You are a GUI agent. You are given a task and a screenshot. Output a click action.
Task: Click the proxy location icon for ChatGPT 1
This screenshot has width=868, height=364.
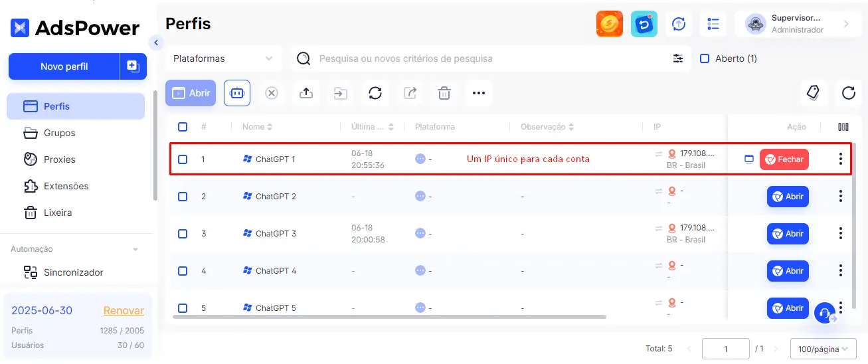pyautogui.click(x=671, y=153)
